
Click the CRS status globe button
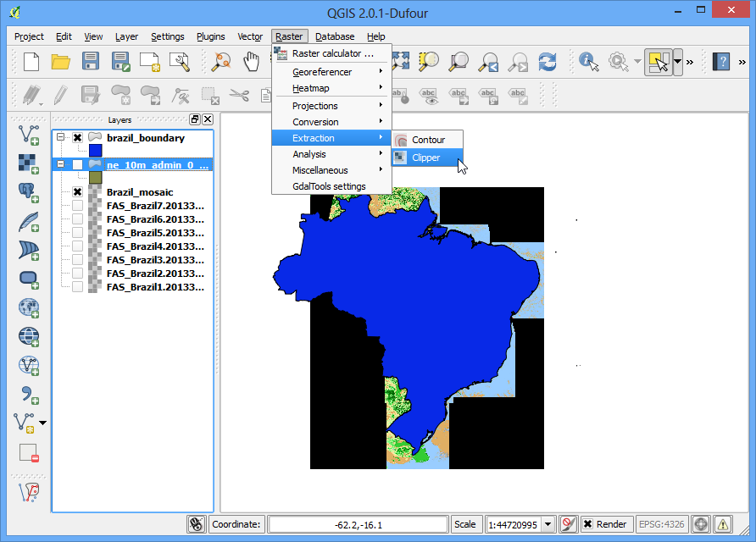(x=701, y=524)
